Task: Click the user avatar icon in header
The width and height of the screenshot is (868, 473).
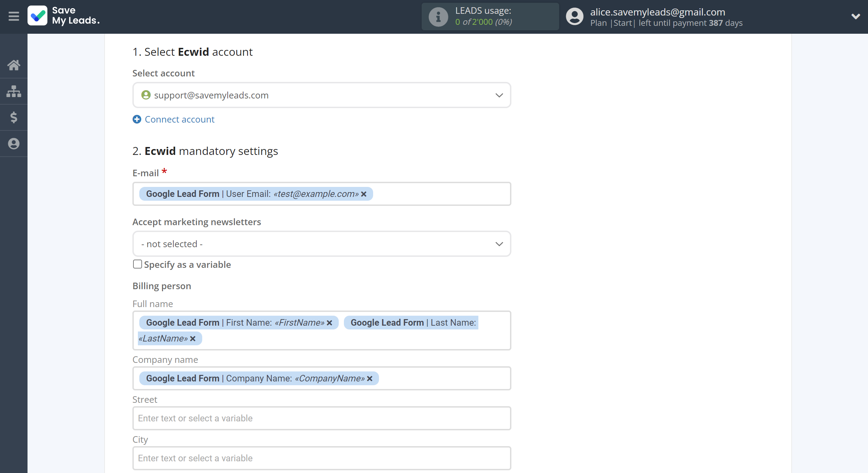Action: click(575, 17)
